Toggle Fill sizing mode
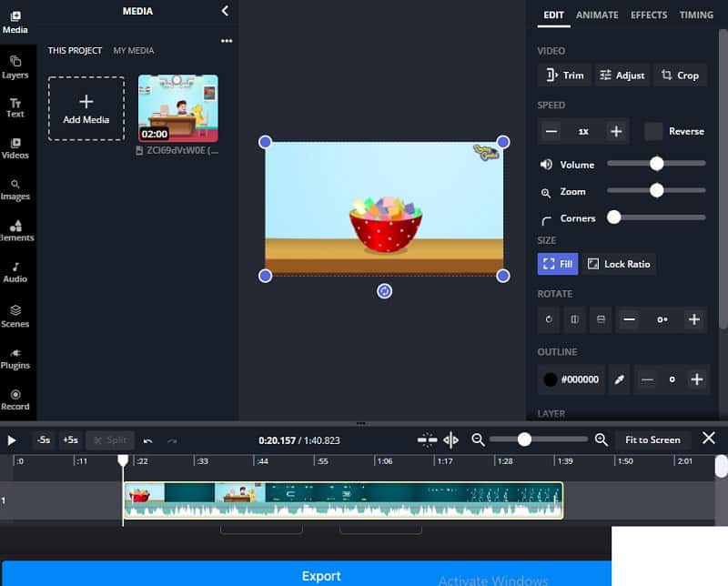 (557, 263)
